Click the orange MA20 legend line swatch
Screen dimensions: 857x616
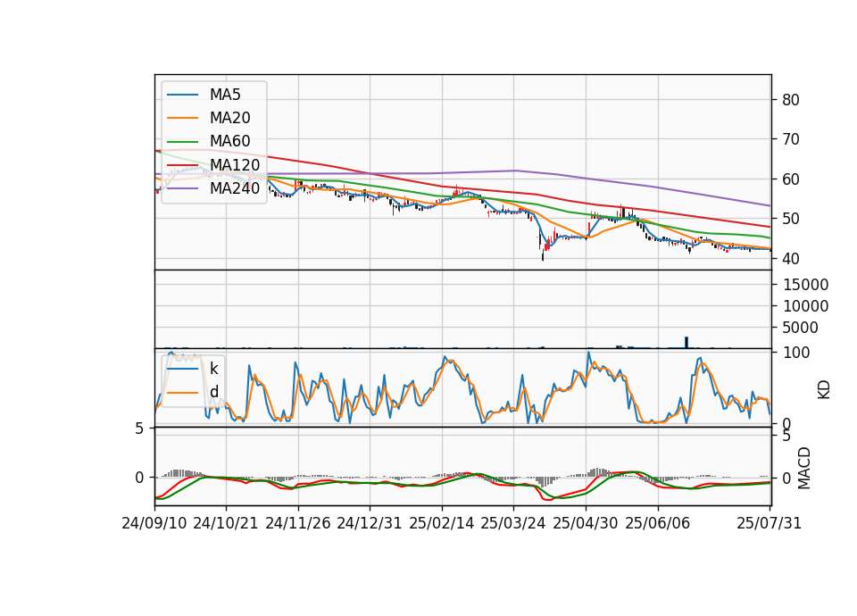pyautogui.click(x=182, y=118)
